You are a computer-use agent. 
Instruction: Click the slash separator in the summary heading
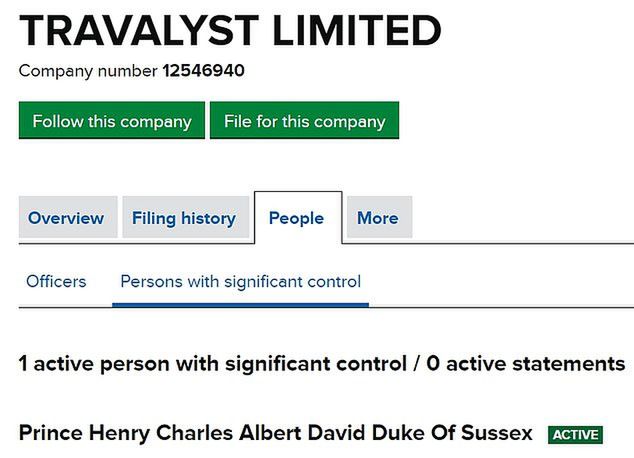point(415,363)
